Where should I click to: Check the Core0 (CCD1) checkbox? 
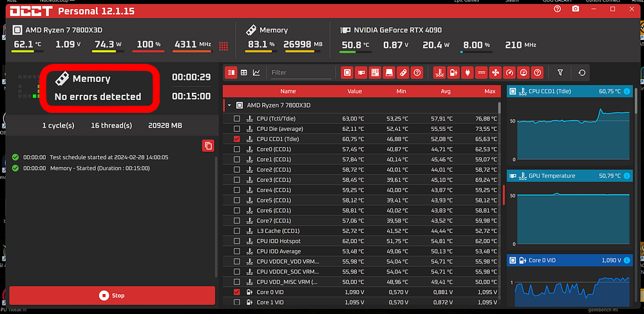tap(236, 149)
